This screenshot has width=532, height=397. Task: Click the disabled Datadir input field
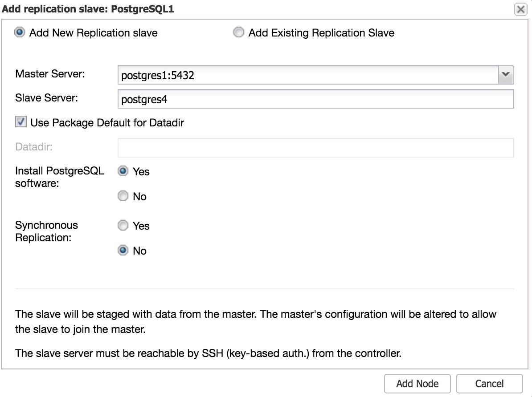315,147
